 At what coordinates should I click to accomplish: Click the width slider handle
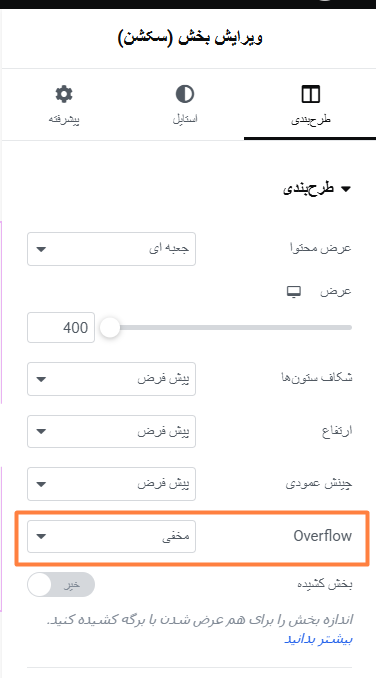tap(110, 327)
